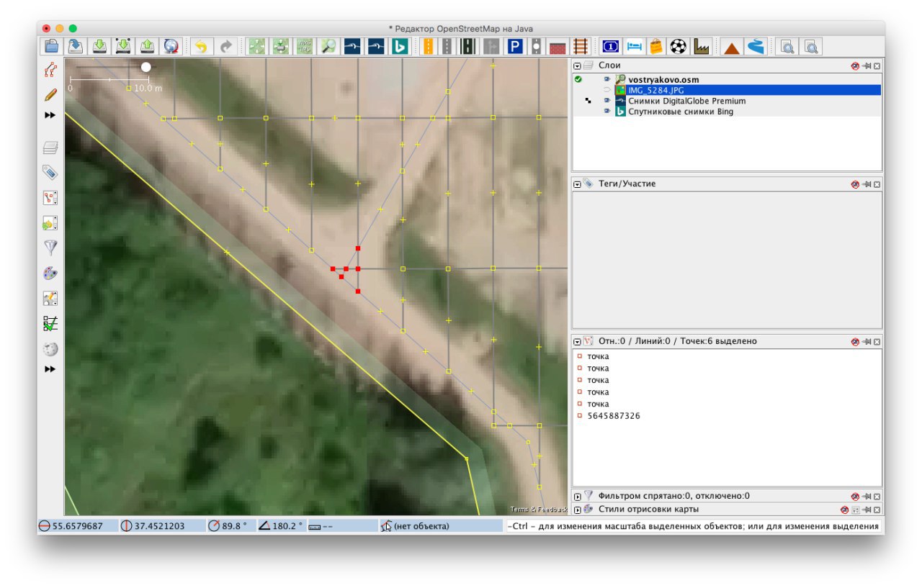This screenshot has width=922, height=588.
Task: Toggle visibility of Bing satellite layer
Action: [x=607, y=112]
